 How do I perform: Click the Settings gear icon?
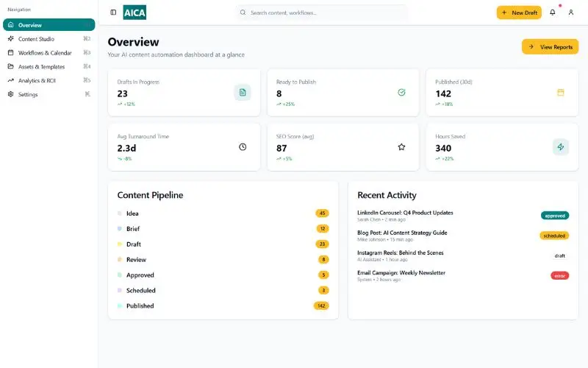10,94
